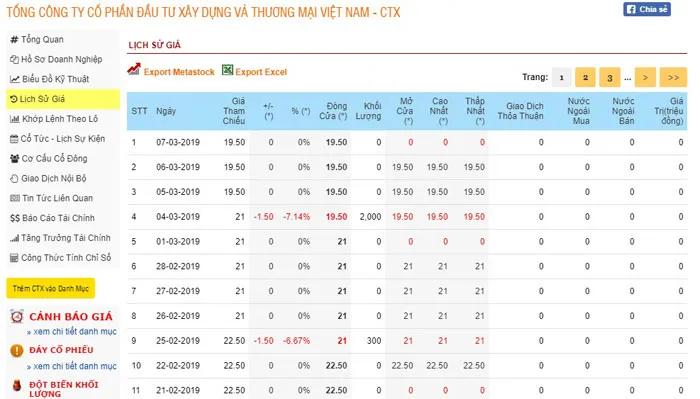The width and height of the screenshot is (700, 399).
Task: Open xem chi tiết under Cảnh Báo Giá
Action: pyautogui.click(x=71, y=332)
